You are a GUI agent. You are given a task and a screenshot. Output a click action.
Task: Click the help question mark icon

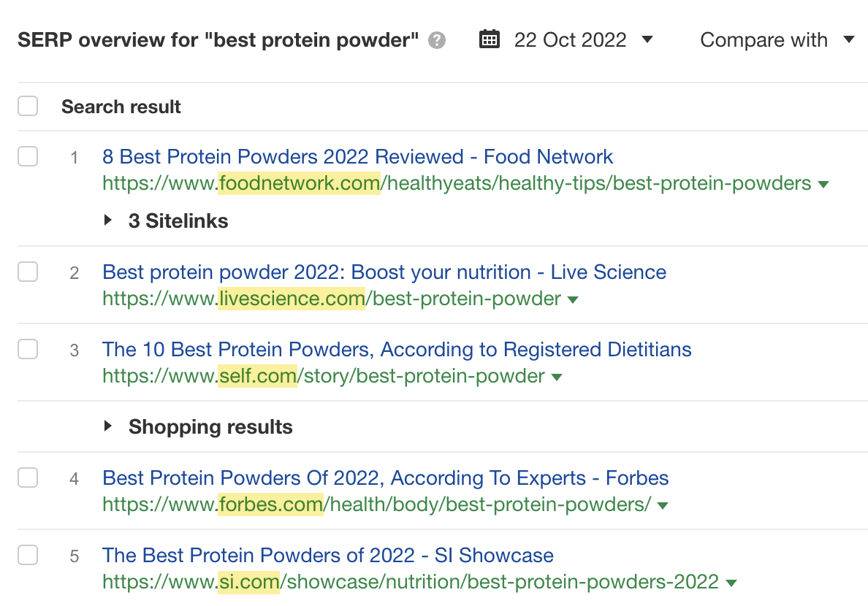coord(435,41)
